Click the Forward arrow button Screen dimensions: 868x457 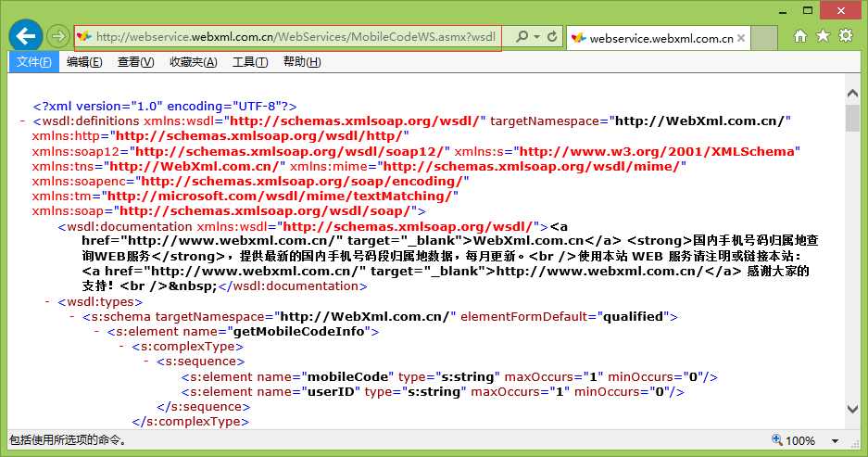tap(57, 36)
